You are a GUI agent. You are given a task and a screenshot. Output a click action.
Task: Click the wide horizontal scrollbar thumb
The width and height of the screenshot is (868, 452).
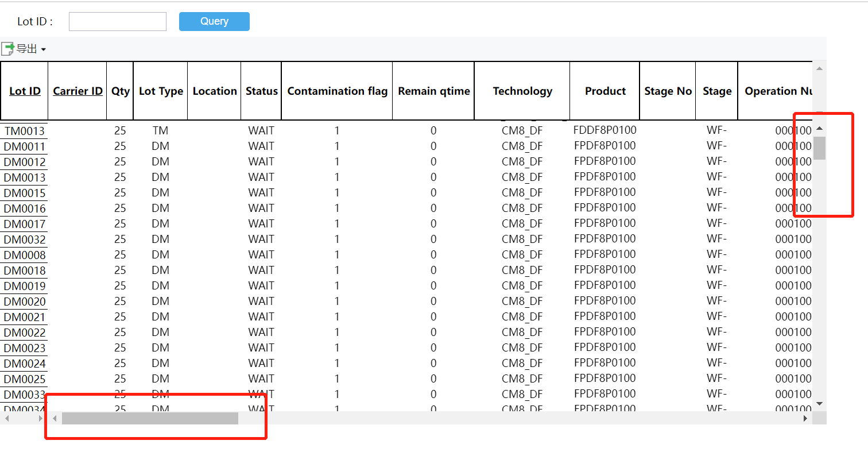pos(150,418)
